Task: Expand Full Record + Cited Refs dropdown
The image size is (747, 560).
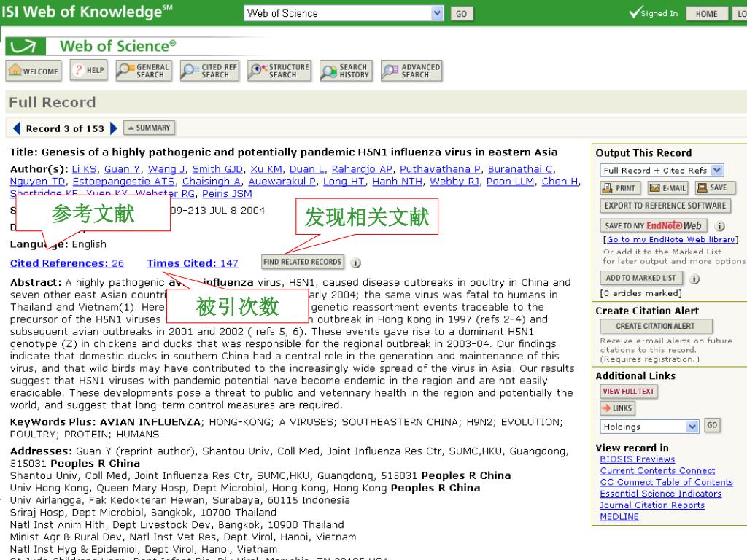Action: (716, 170)
